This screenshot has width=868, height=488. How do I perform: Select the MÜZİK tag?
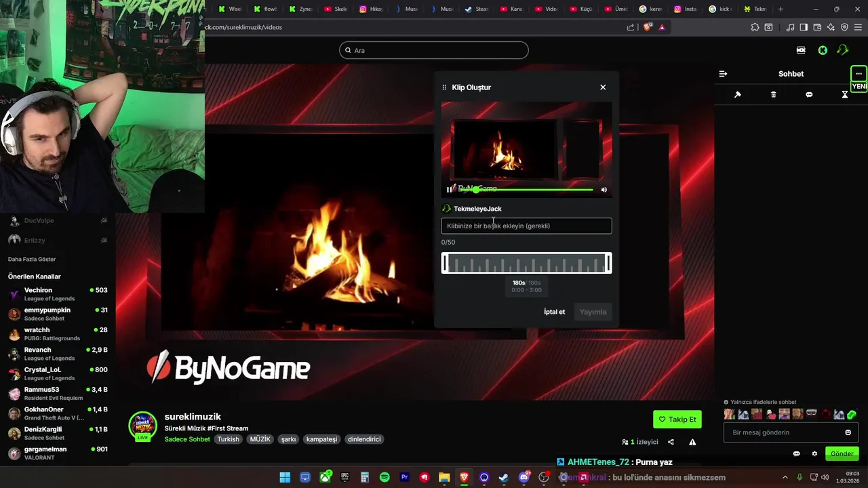260,439
